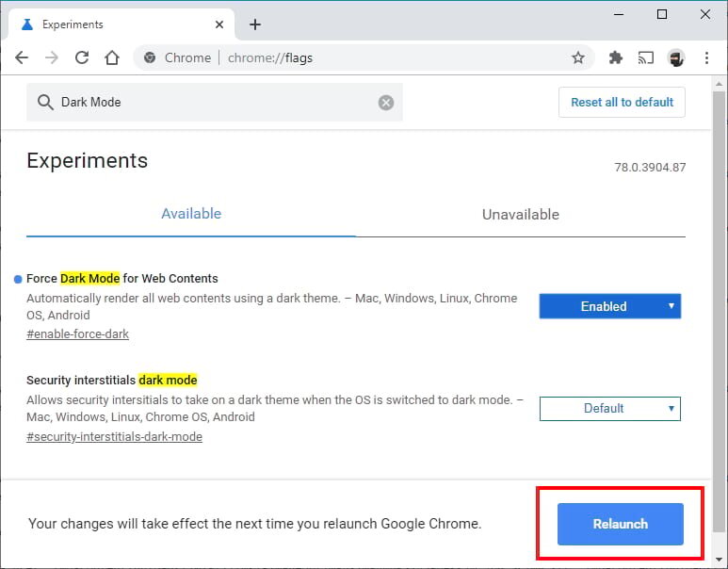Click the scrollbar down arrow
Viewport: 728px width, 569px height.
(719, 559)
